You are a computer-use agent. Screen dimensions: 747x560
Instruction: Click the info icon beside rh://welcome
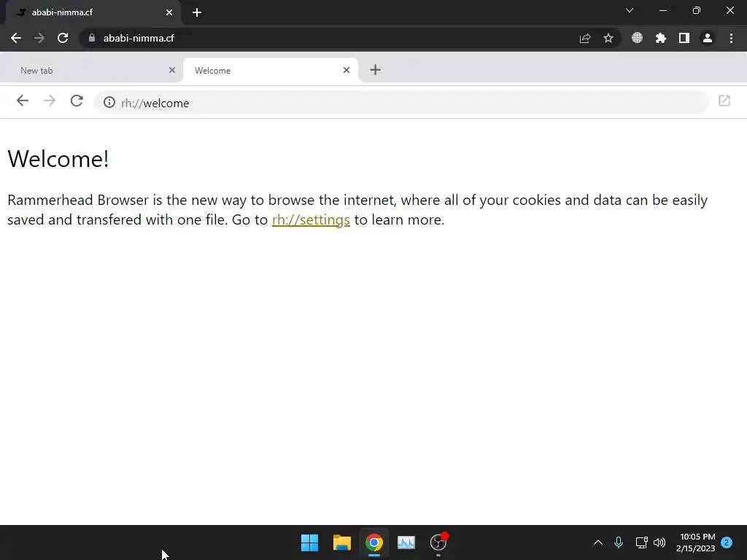pyautogui.click(x=109, y=102)
